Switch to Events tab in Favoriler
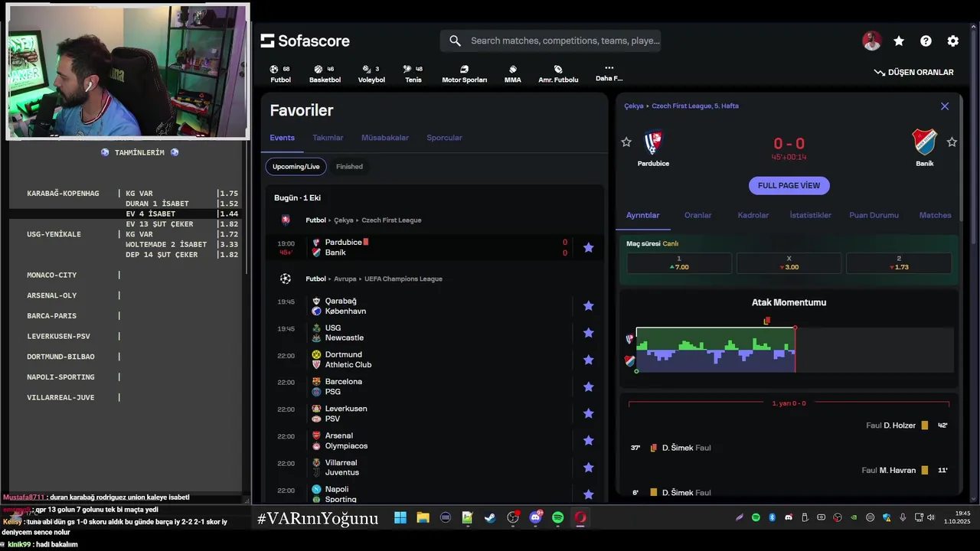The width and height of the screenshot is (980, 551). 282,138
